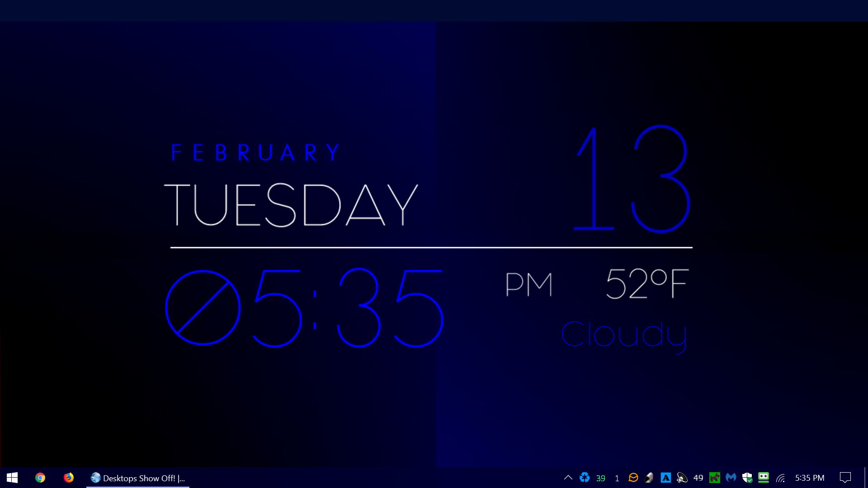Click the 49 temperature tray indicator
Image resolution: width=868 pixels, height=488 pixels.
[698, 478]
